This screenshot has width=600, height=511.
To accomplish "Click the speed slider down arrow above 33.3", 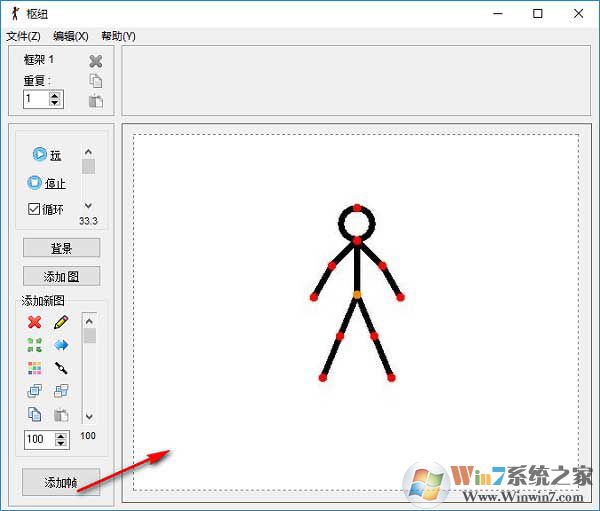I will click(88, 206).
